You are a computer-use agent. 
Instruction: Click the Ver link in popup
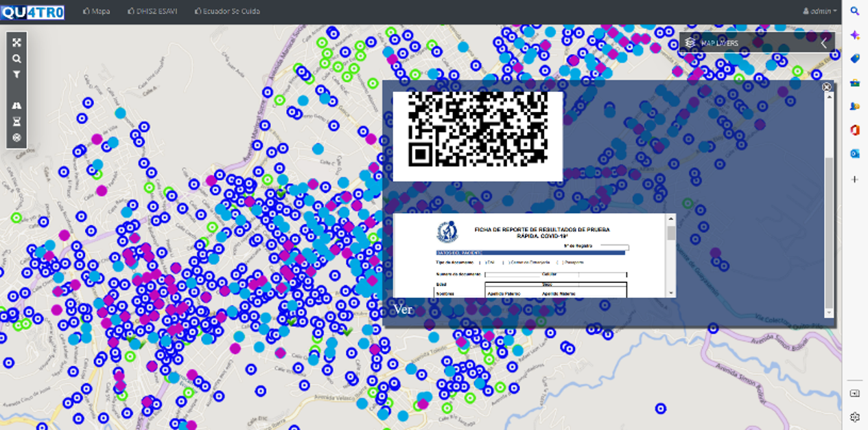click(403, 309)
